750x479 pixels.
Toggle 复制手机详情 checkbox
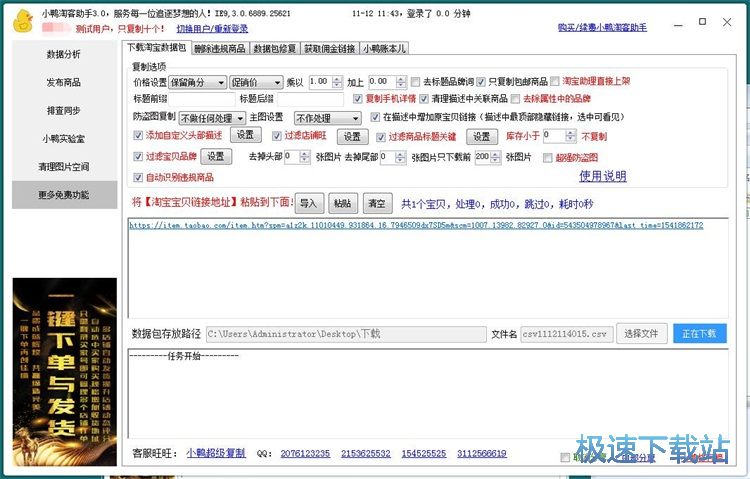(x=358, y=99)
